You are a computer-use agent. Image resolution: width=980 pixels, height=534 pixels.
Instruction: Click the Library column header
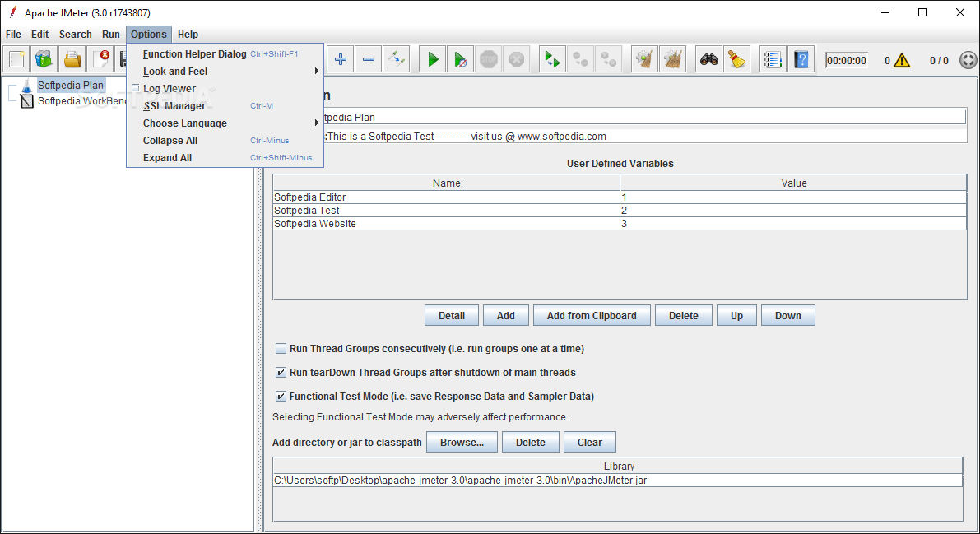(x=618, y=466)
